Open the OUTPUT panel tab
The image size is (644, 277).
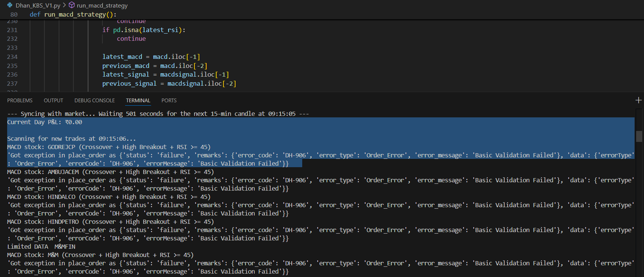point(53,100)
